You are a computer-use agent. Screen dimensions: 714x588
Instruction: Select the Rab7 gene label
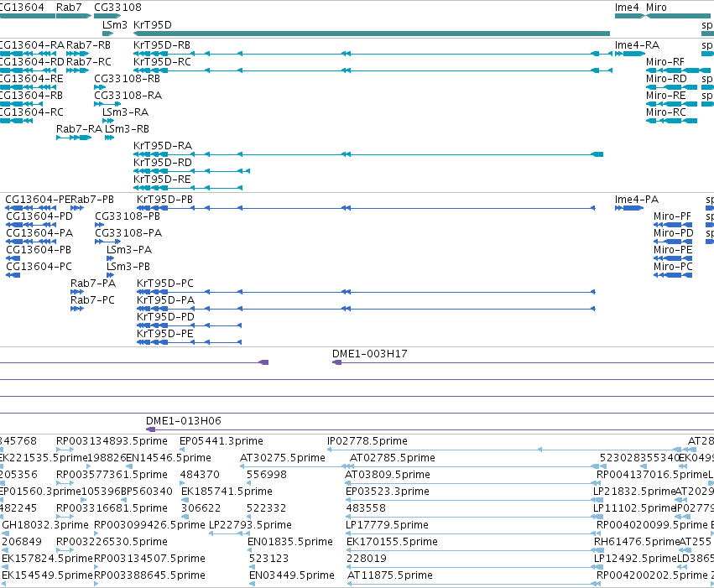pos(69,8)
